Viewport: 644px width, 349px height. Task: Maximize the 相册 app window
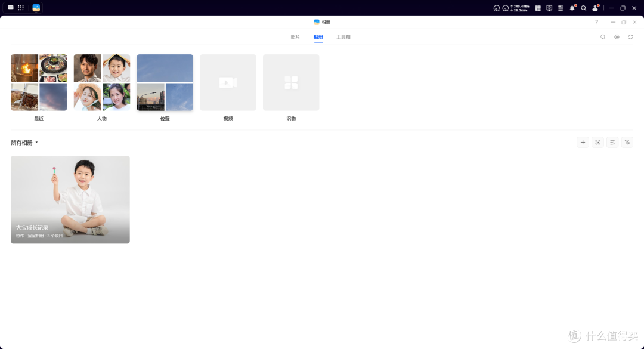pos(624,22)
